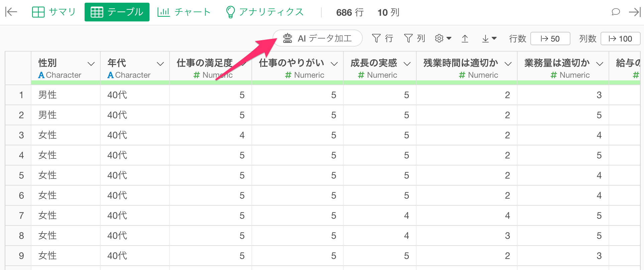Click the column count field showing 100
This screenshot has width=644, height=270.
coord(620,39)
